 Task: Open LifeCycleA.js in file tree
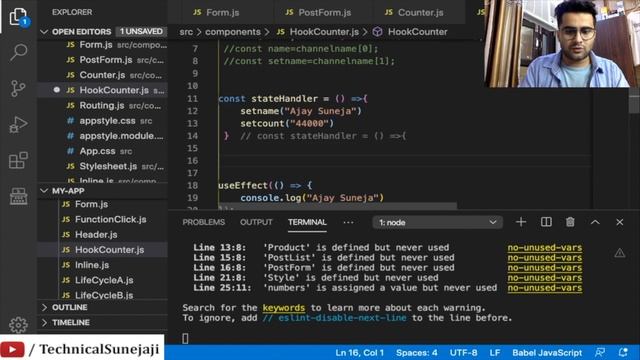tap(103, 280)
